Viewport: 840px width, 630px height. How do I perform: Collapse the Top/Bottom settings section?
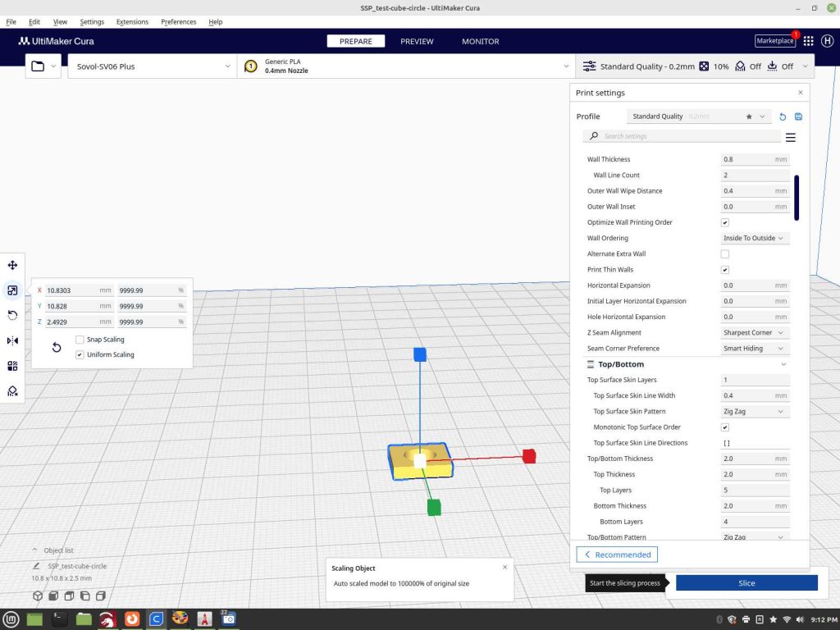click(687, 364)
